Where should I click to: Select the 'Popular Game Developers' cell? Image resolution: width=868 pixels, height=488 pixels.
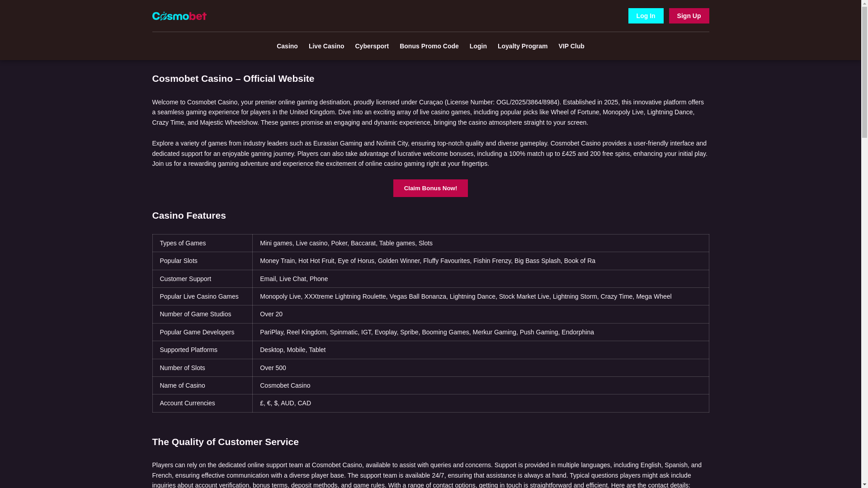202,332
